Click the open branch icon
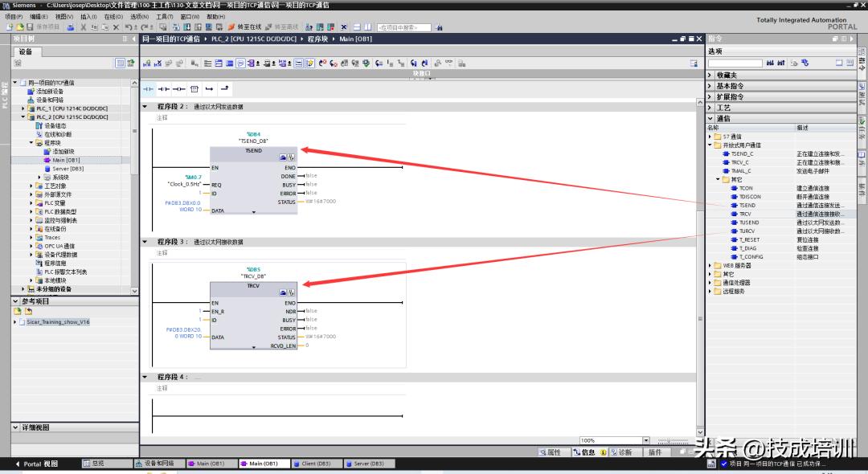Image resolution: width=868 pixels, height=474 pixels. (209, 88)
